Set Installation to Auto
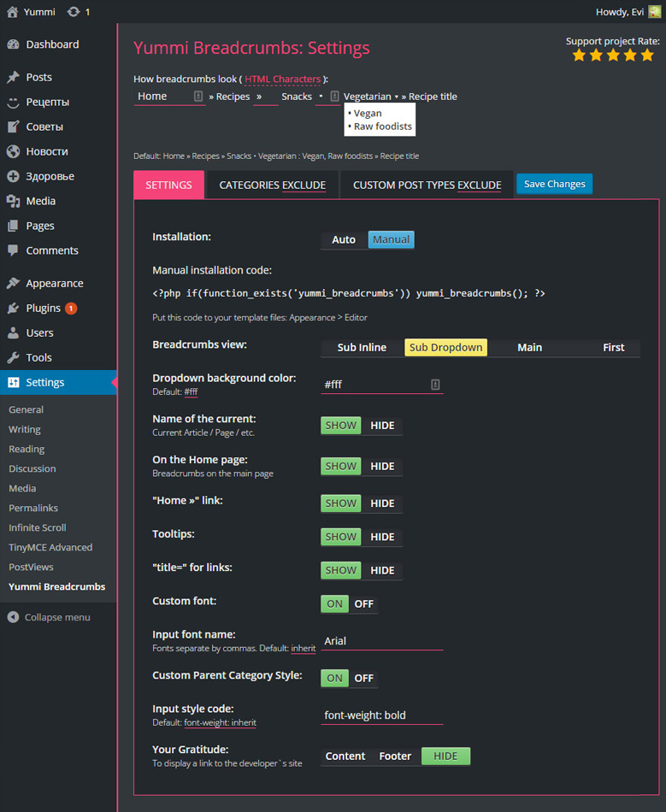 coord(344,240)
